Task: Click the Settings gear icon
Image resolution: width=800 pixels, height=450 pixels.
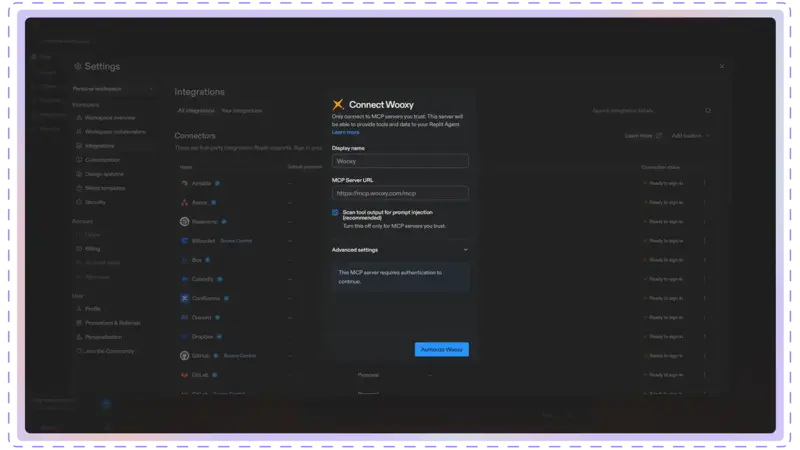Action: tap(78, 66)
